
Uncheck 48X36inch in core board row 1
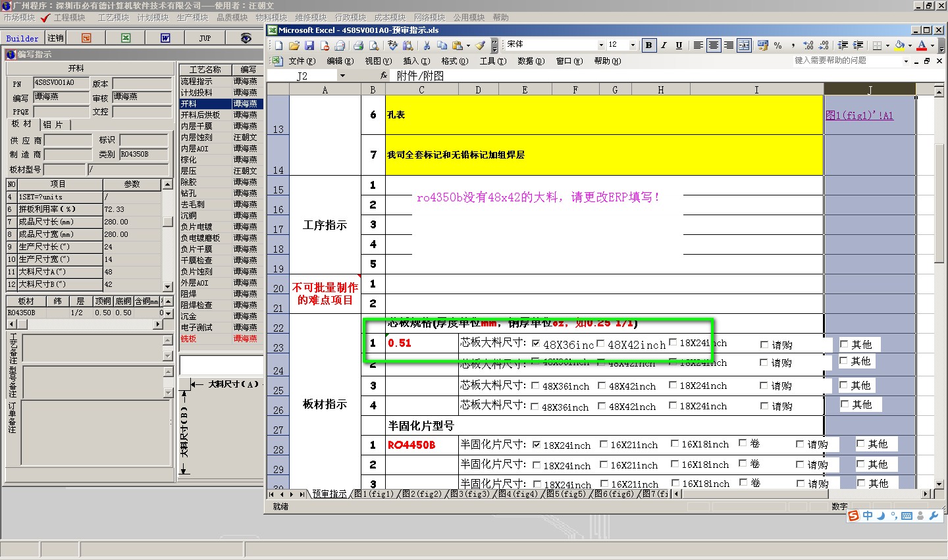(536, 344)
